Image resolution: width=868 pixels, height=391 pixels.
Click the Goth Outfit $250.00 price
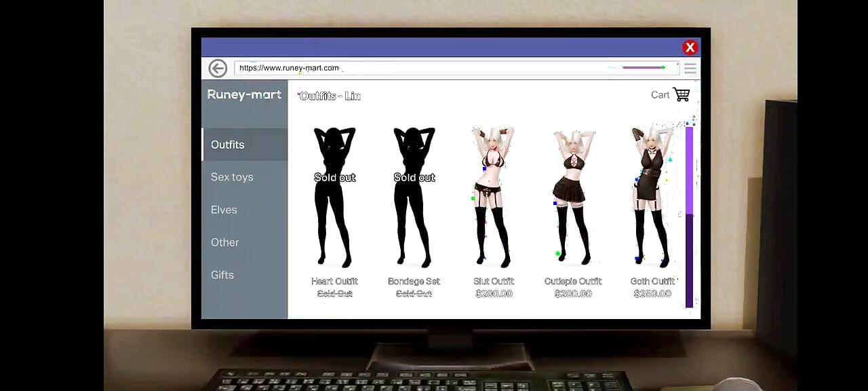[652, 294]
